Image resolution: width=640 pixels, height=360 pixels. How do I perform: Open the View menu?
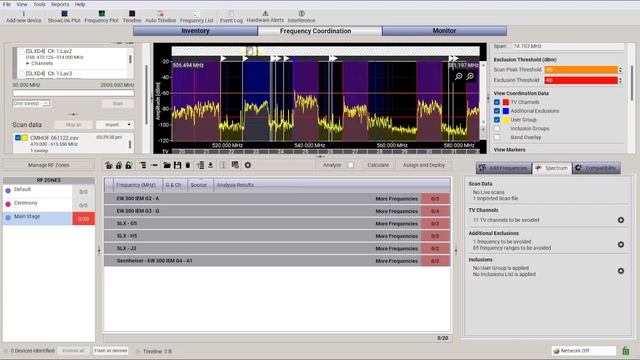[x=22, y=4]
